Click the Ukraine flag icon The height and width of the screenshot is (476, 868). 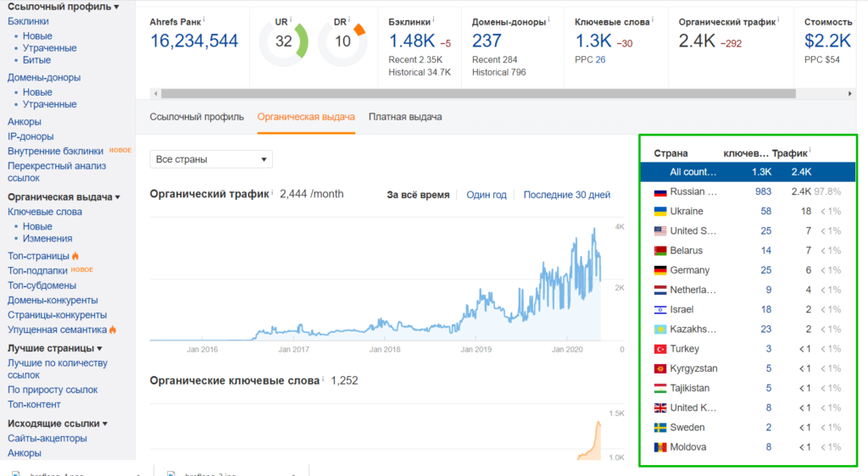659,212
